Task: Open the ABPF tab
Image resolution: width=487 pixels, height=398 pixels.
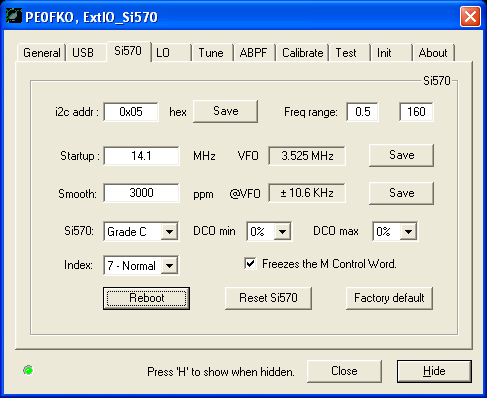Action: click(x=253, y=53)
